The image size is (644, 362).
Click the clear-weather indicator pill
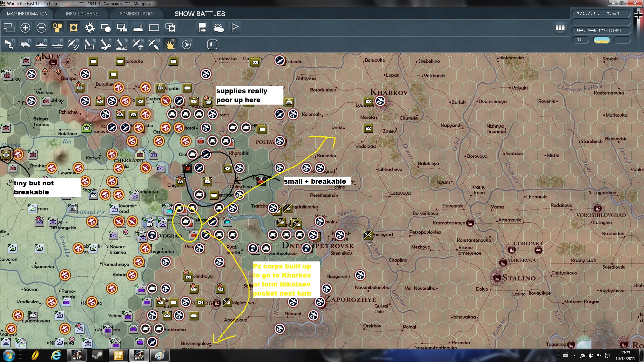602,40
